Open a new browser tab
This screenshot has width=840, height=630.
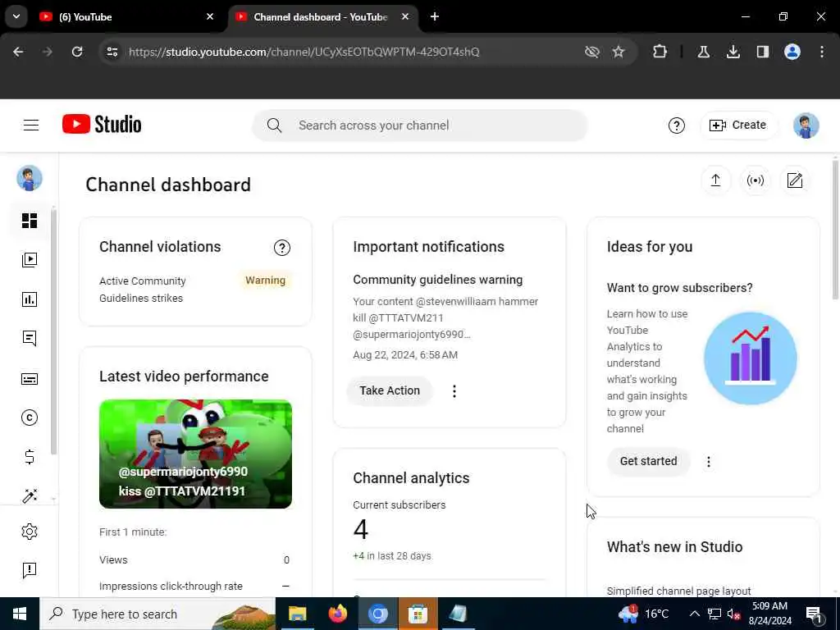pyautogui.click(x=435, y=16)
